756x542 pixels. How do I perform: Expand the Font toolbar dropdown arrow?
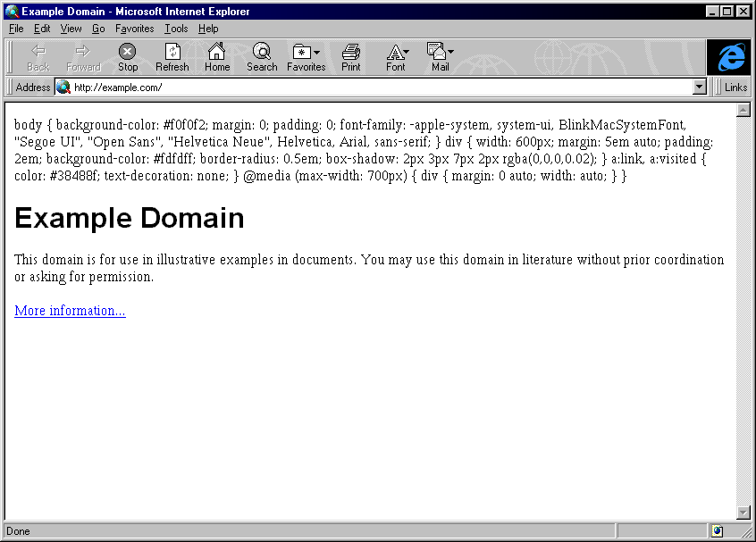406,52
